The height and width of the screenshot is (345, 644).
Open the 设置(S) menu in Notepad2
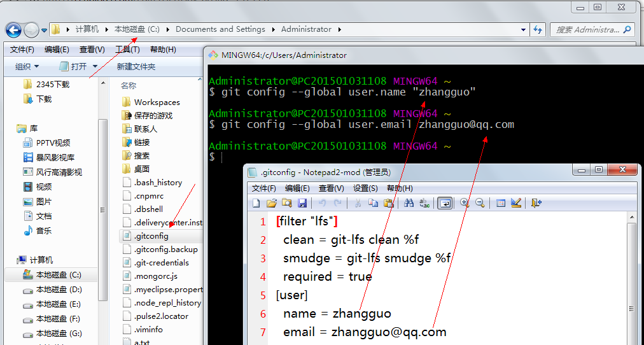point(365,188)
